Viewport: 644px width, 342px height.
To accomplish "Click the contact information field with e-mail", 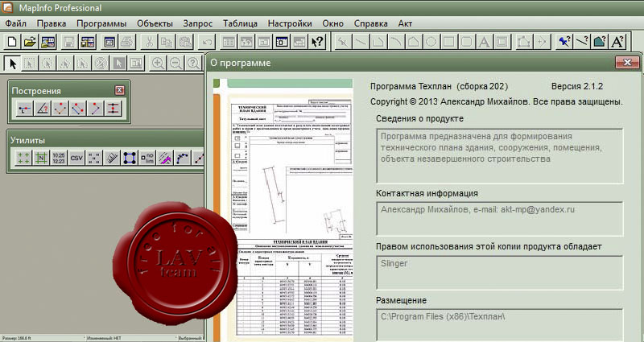I will click(499, 219).
